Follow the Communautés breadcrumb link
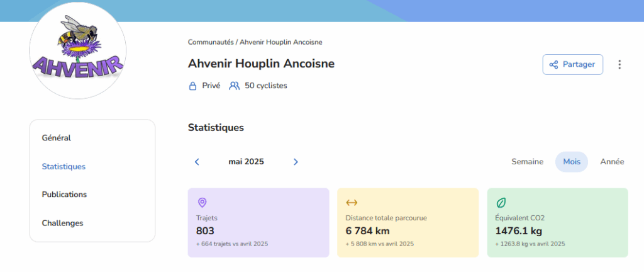644x272 pixels. point(211,42)
